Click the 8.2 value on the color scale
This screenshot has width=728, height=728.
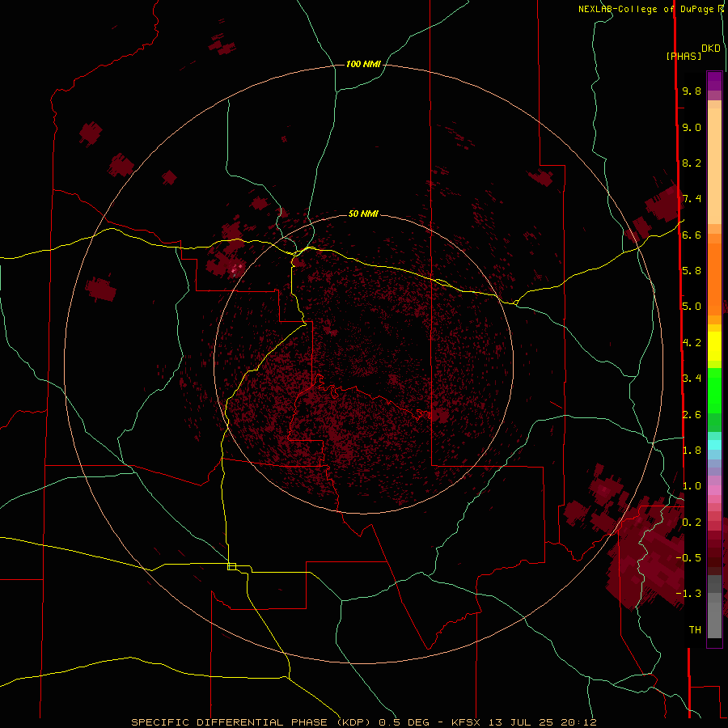coord(692,163)
